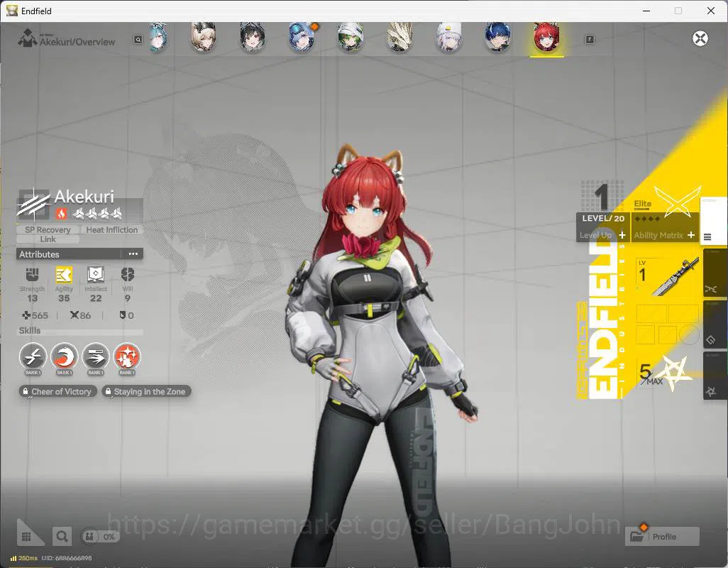Click the Attributes header label
728x568 pixels.
pos(39,254)
